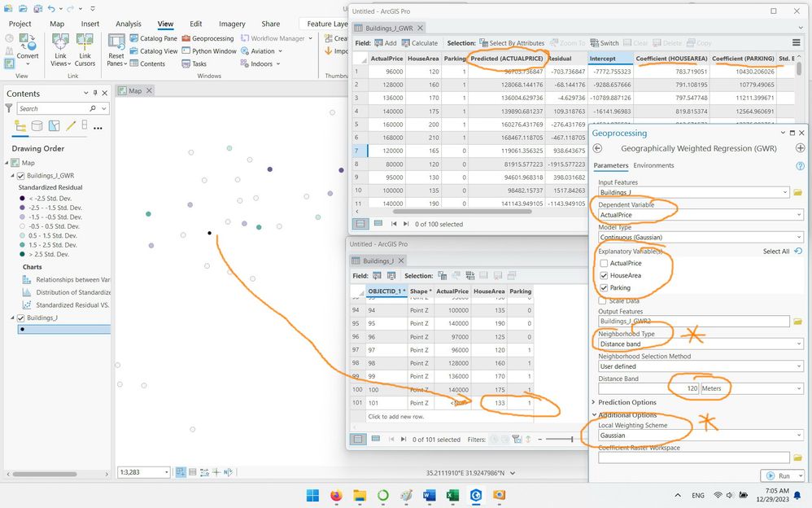The width and height of the screenshot is (812, 508).
Task: Click the Buildings_J black point symbol
Action: tap(22, 329)
